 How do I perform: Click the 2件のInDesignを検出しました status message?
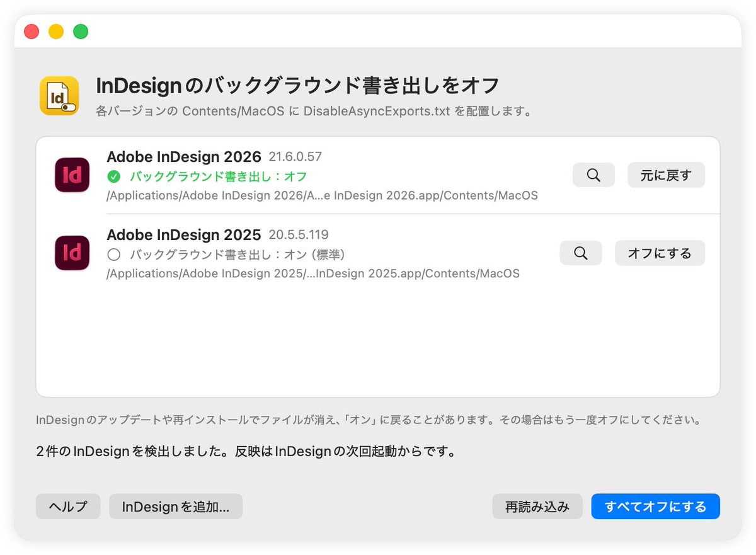tap(246, 452)
